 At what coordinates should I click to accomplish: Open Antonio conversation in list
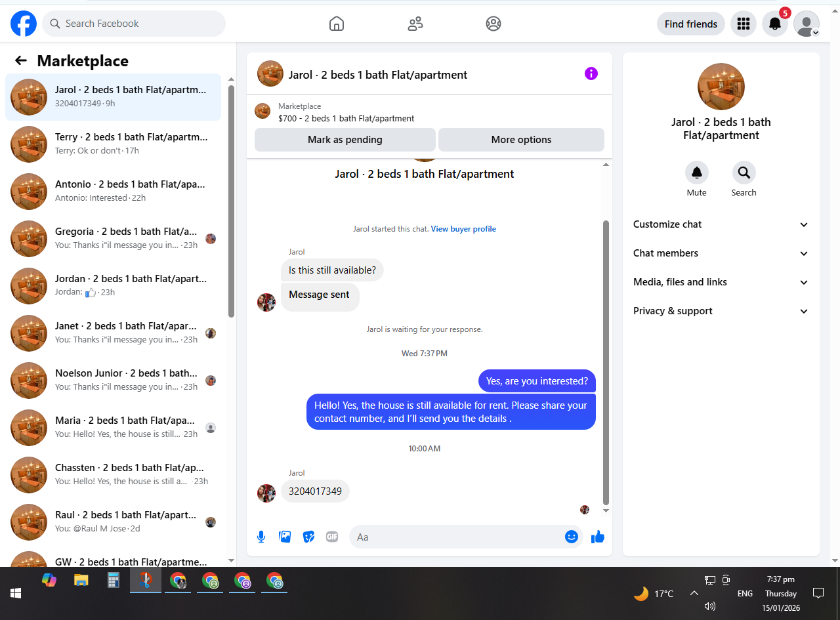[x=113, y=192]
